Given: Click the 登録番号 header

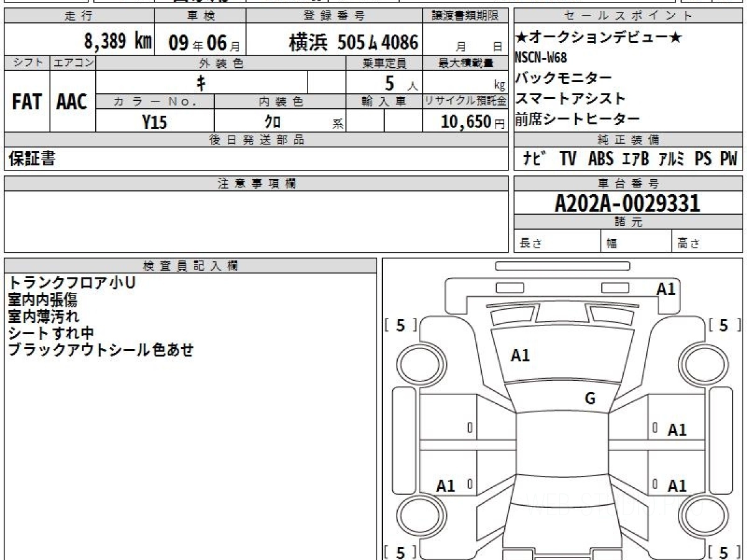Looking at the screenshot, I should click(x=335, y=16).
